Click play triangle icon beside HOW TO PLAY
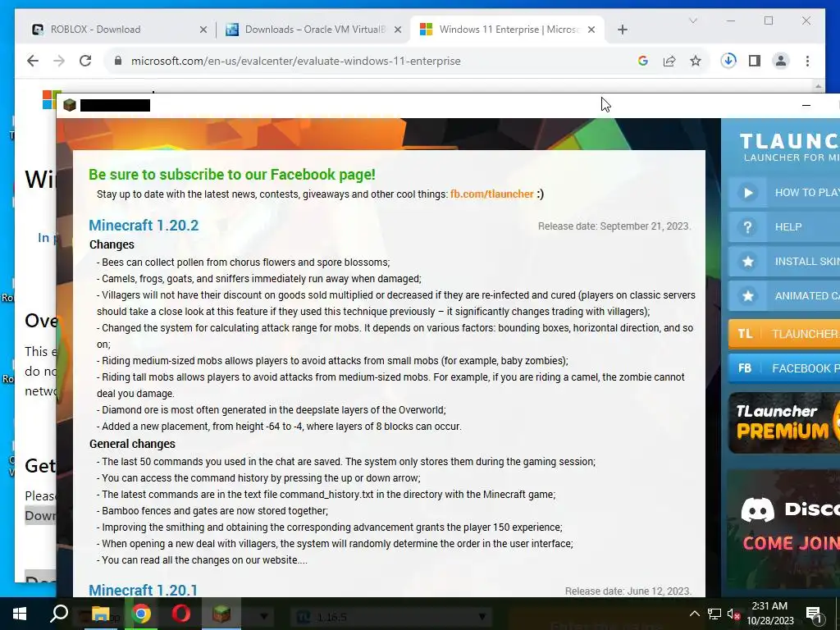The width and height of the screenshot is (840, 630). 748,192
